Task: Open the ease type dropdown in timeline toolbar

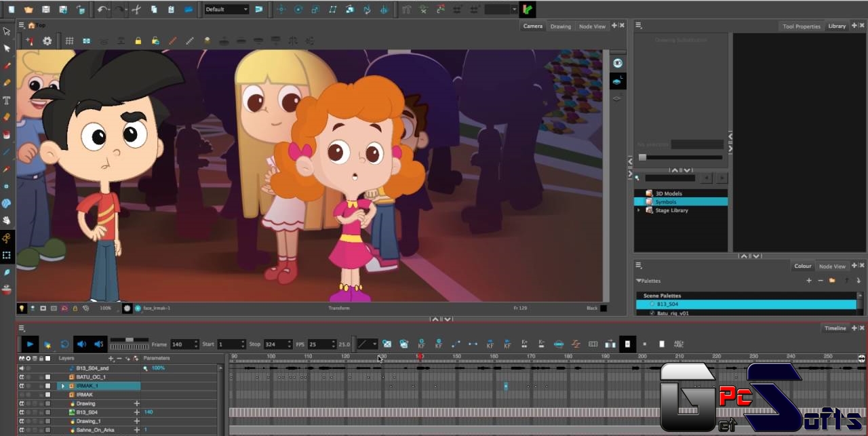Action: 368,344
